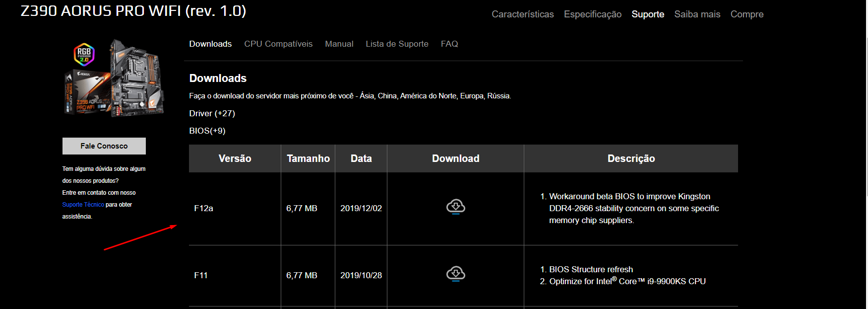
Task: Click the 6,77 MB size in F11 row
Action: 302,275
